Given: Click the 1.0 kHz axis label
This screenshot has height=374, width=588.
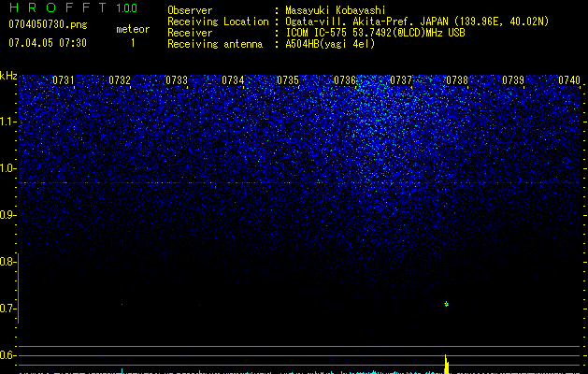Looking at the screenshot, I should (x=8, y=168).
